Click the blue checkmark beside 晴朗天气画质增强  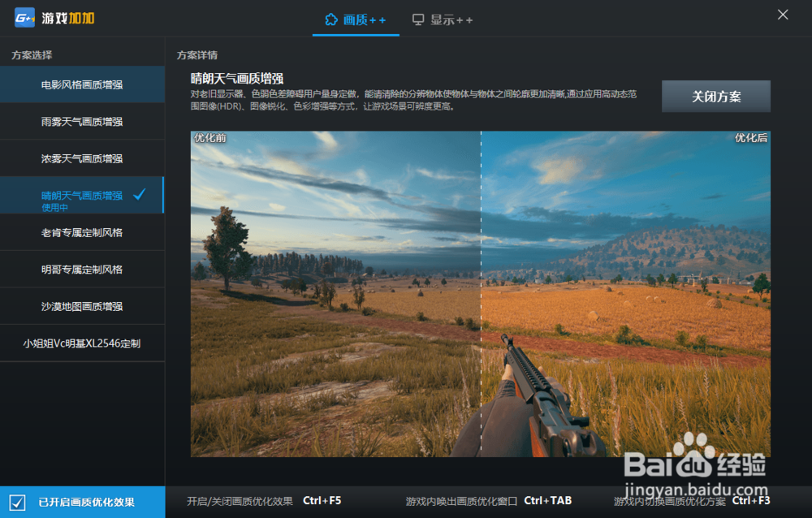140,195
